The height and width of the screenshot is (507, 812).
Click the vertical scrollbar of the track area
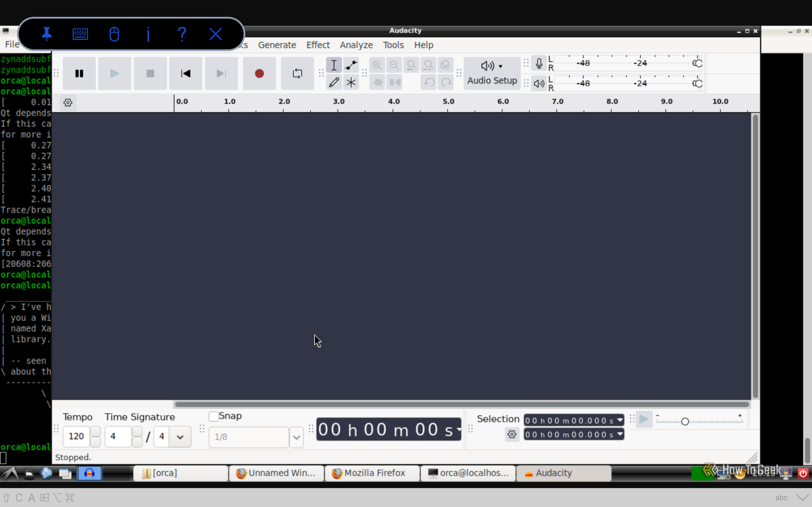click(755, 256)
